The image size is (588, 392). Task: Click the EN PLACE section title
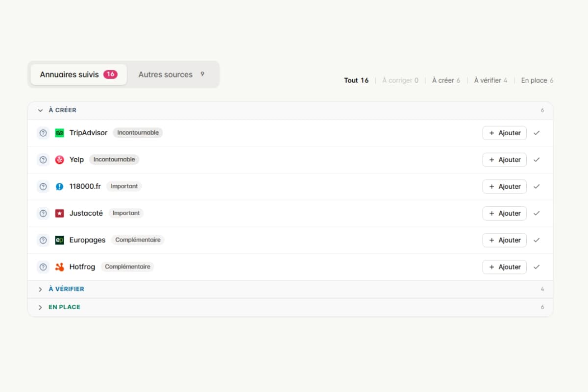tap(64, 307)
